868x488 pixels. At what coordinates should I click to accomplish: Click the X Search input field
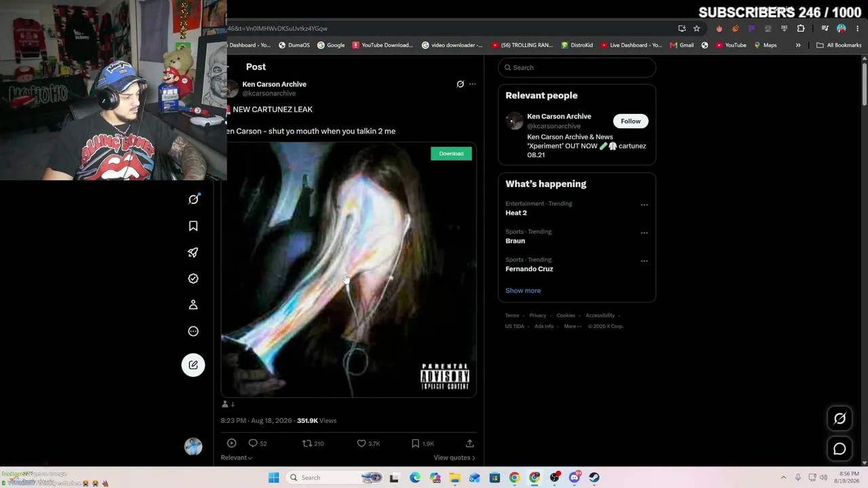tap(577, 68)
